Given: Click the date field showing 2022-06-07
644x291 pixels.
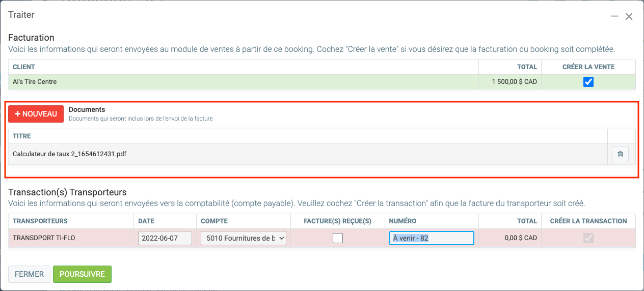Looking at the screenshot, I should click(165, 238).
